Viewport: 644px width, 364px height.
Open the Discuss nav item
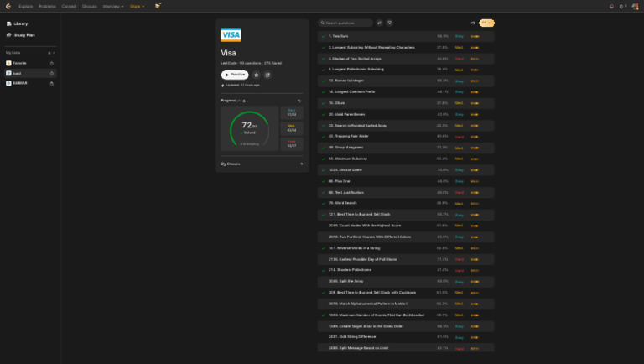point(89,6)
